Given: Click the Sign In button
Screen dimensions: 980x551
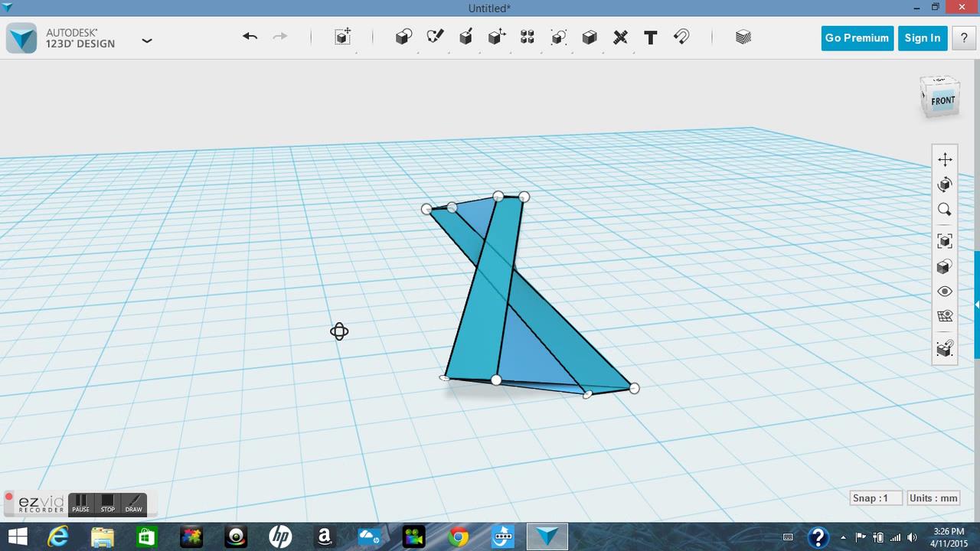Looking at the screenshot, I should pos(922,38).
